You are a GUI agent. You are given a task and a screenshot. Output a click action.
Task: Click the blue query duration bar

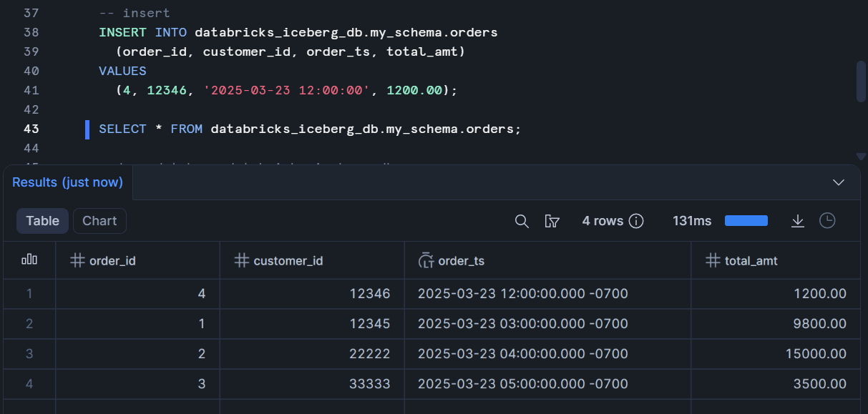coord(746,221)
